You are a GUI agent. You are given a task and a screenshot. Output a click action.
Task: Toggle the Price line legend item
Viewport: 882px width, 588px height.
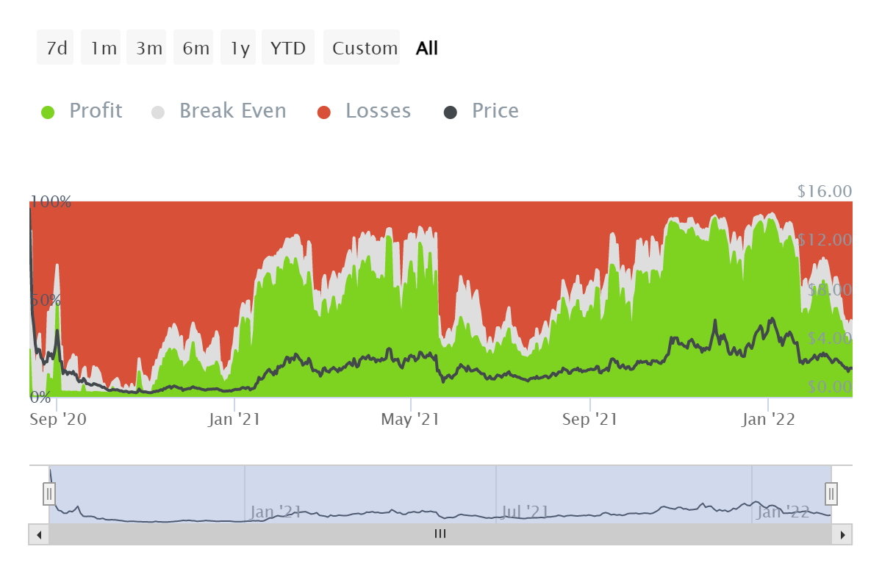pyautogui.click(x=495, y=111)
